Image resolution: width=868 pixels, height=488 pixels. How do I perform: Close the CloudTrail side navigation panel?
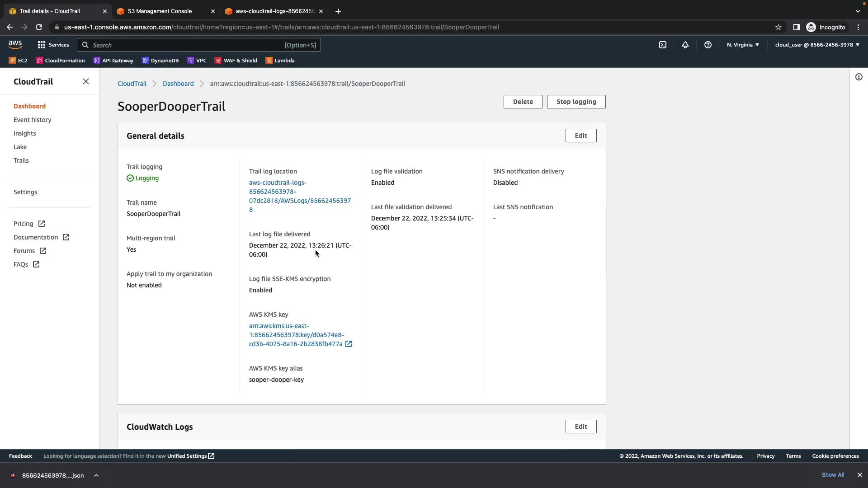coord(86,81)
